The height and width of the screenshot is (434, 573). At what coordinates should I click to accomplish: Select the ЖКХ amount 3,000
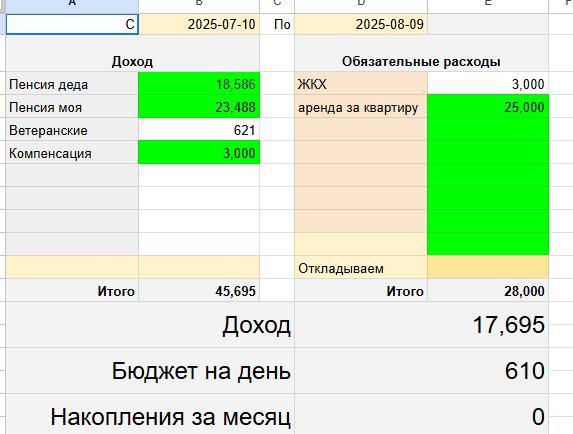point(488,84)
